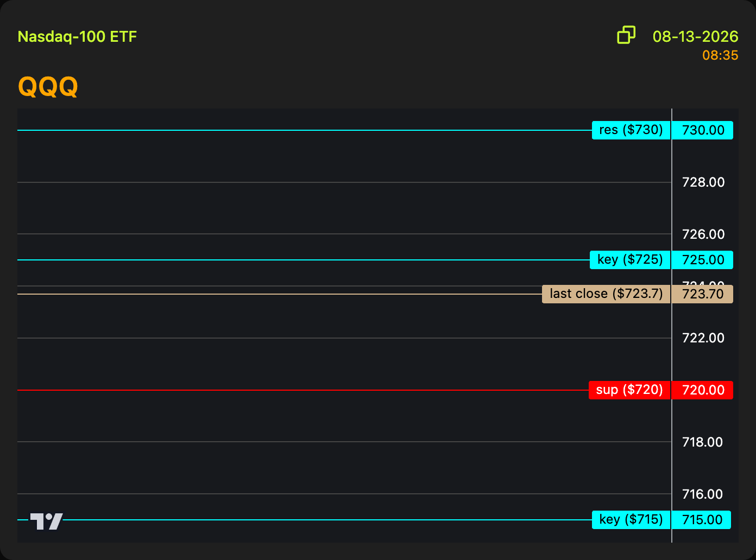The image size is (756, 560).
Task: Select the key ($725) line label
Action: 630,260
